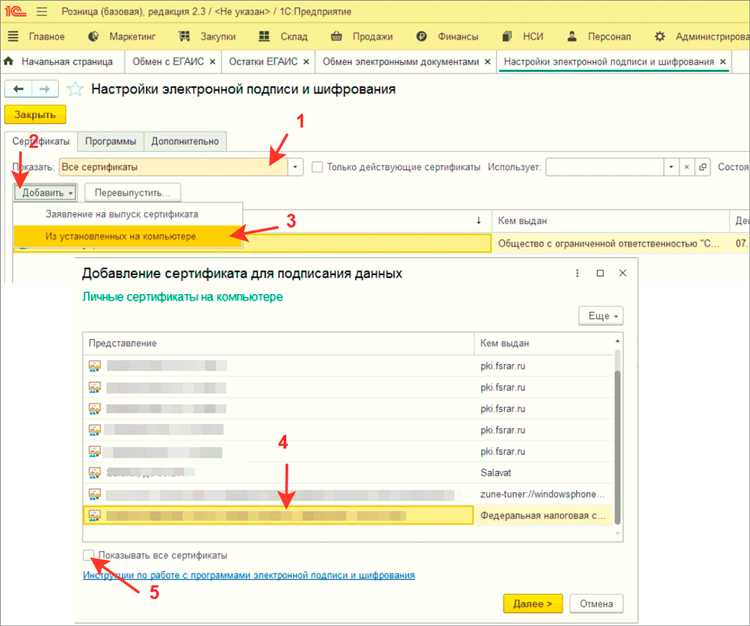Switch to Дополнительно tab
Image resolution: width=750 pixels, height=626 pixels.
(185, 141)
